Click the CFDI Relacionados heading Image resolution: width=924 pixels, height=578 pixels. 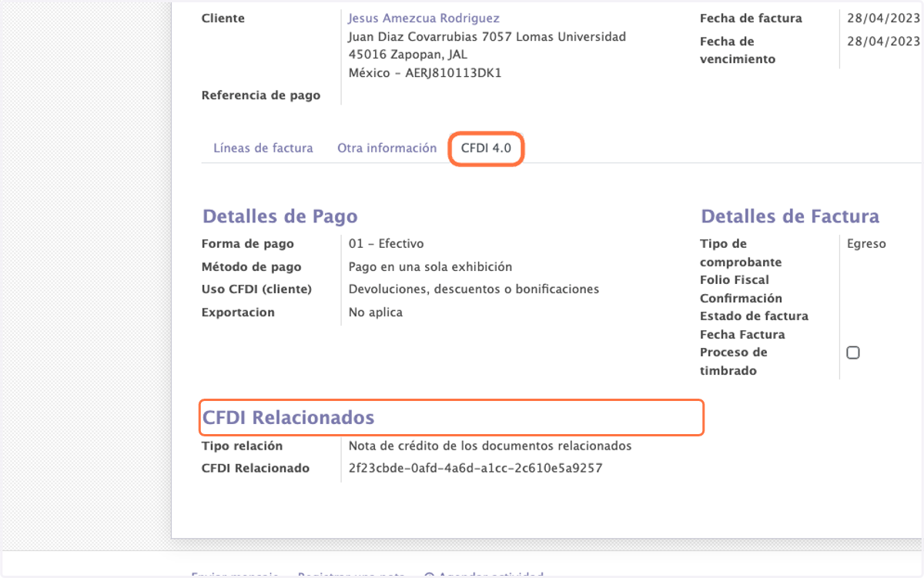click(288, 418)
